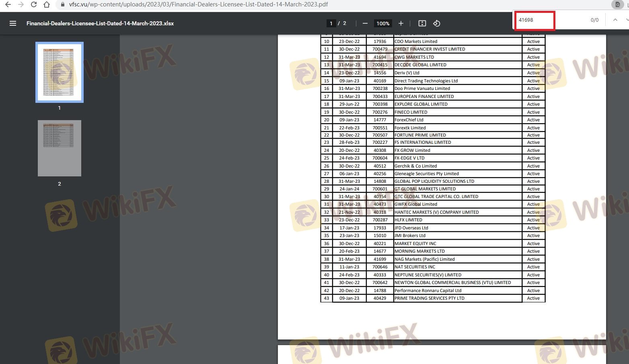
Task: Click the find-in-page icon in address bar
Action: click(x=617, y=5)
